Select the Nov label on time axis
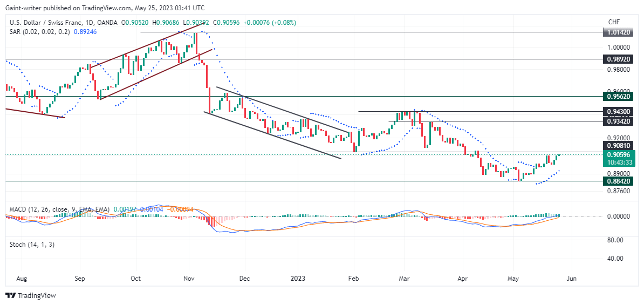The height and width of the screenshot is (305, 644). pos(189,279)
